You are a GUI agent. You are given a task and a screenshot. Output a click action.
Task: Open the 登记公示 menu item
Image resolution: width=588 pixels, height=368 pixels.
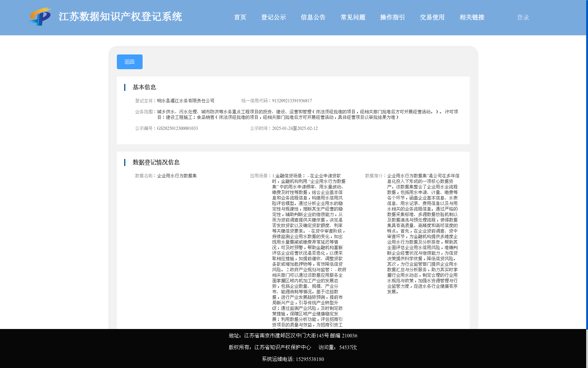click(273, 17)
